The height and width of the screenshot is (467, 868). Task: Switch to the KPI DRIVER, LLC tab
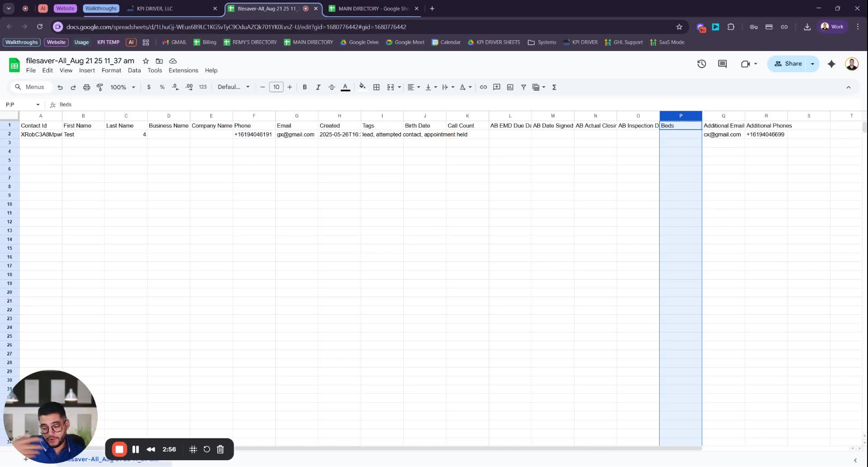click(172, 9)
